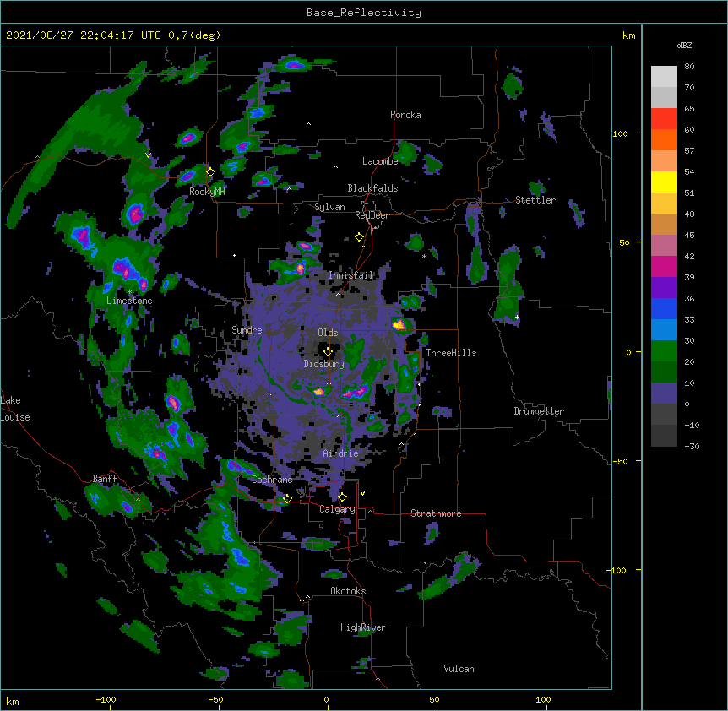Click the Sundre town label
Screen dimensions: 728x711
[247, 330]
